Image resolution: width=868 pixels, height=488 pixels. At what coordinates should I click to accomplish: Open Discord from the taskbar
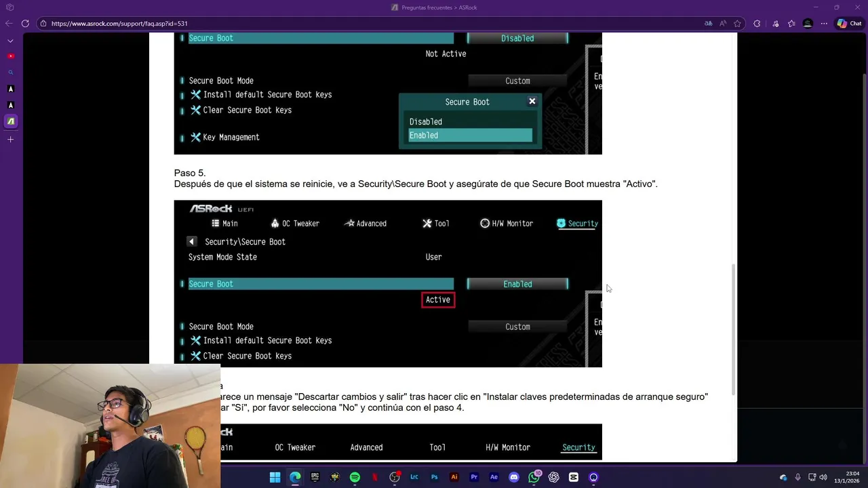click(514, 477)
